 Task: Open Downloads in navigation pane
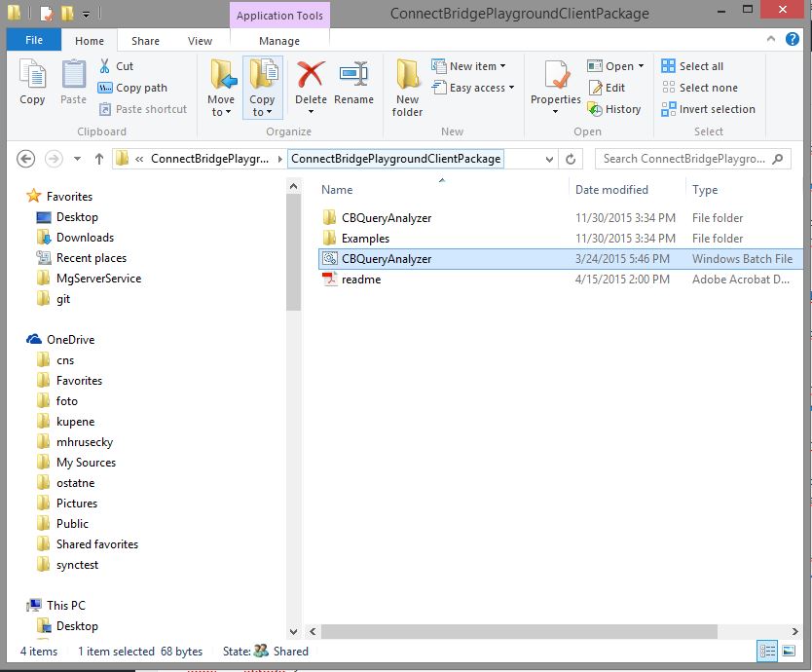(x=85, y=238)
